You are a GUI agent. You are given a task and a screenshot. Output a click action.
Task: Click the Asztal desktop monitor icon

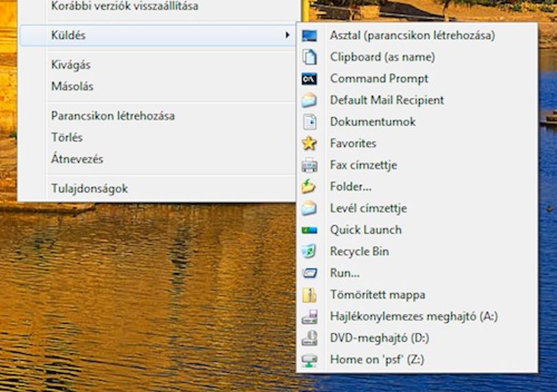point(309,36)
